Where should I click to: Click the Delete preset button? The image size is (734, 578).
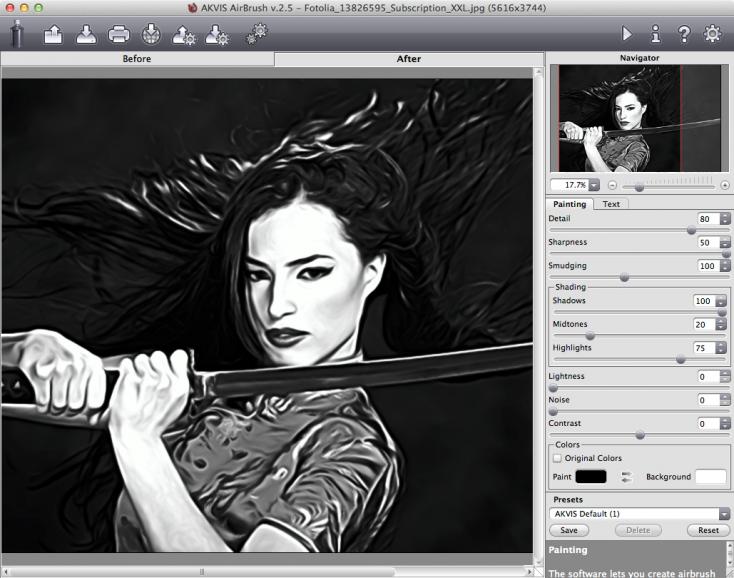pyautogui.click(x=638, y=530)
